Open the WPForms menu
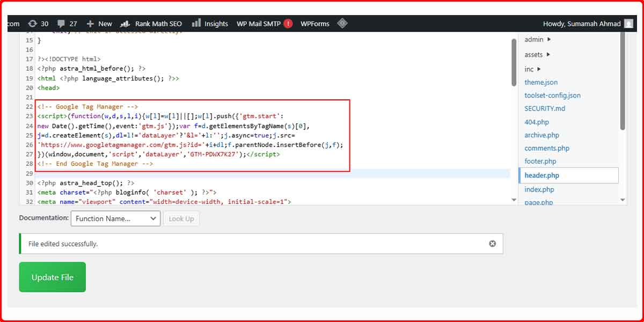644x322 pixels. (x=315, y=24)
